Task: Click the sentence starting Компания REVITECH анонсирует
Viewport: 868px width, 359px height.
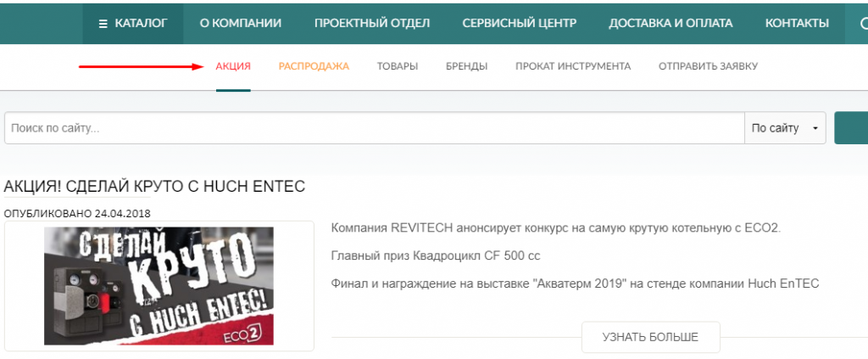Action: pos(556,228)
